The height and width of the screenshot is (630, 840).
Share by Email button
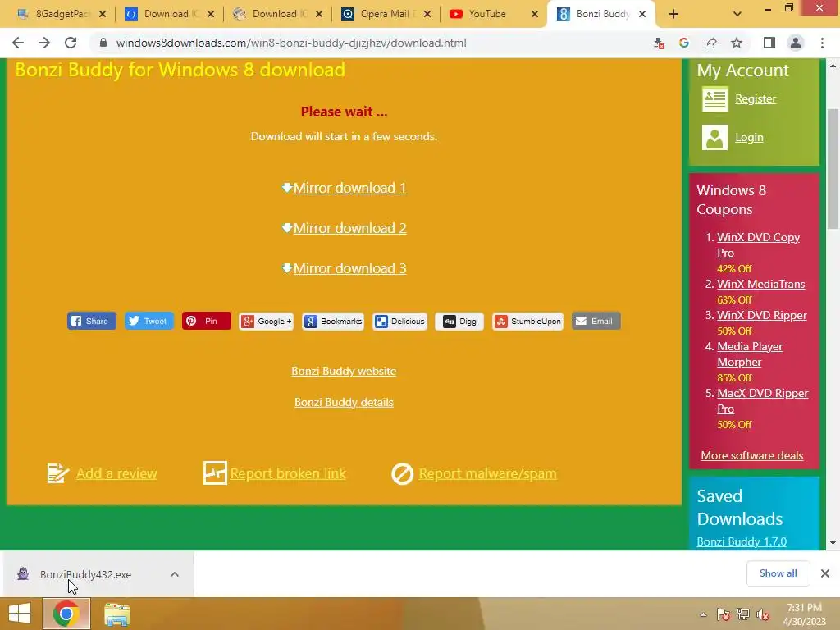(596, 321)
